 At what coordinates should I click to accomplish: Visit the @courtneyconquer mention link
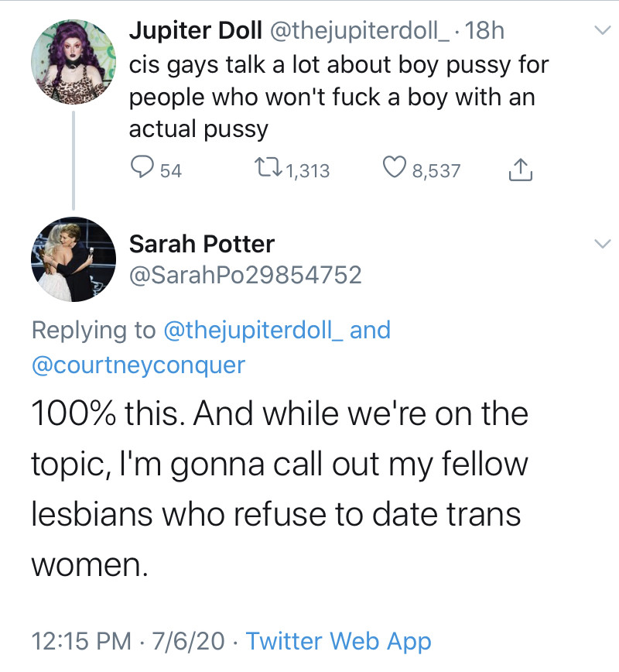point(138,364)
